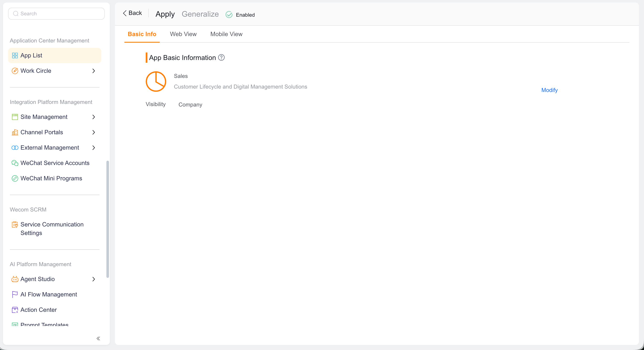Click the sidebar Search input field

coord(56,13)
